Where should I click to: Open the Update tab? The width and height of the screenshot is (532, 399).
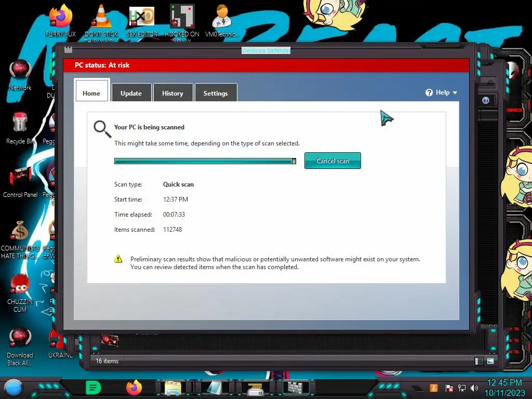[131, 92]
